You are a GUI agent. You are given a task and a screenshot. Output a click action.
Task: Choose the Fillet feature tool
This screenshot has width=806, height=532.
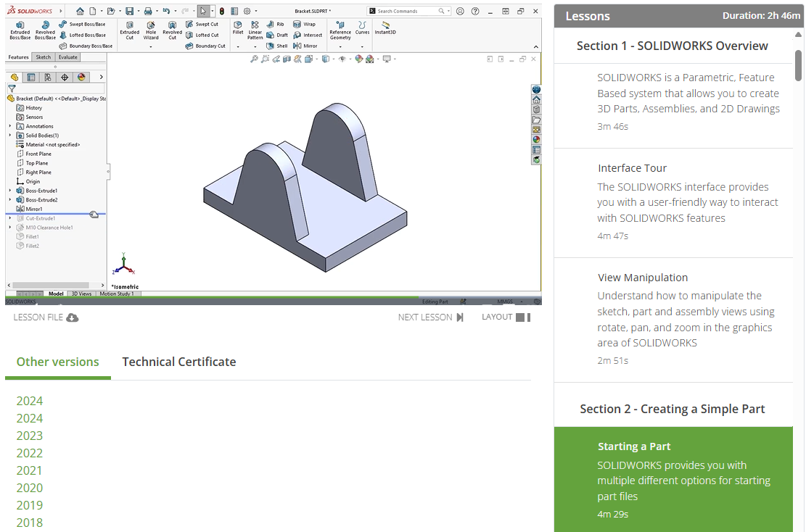[238, 28]
